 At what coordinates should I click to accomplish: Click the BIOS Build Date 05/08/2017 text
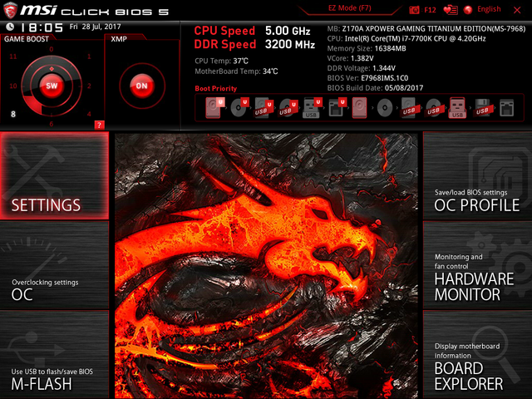coord(375,88)
